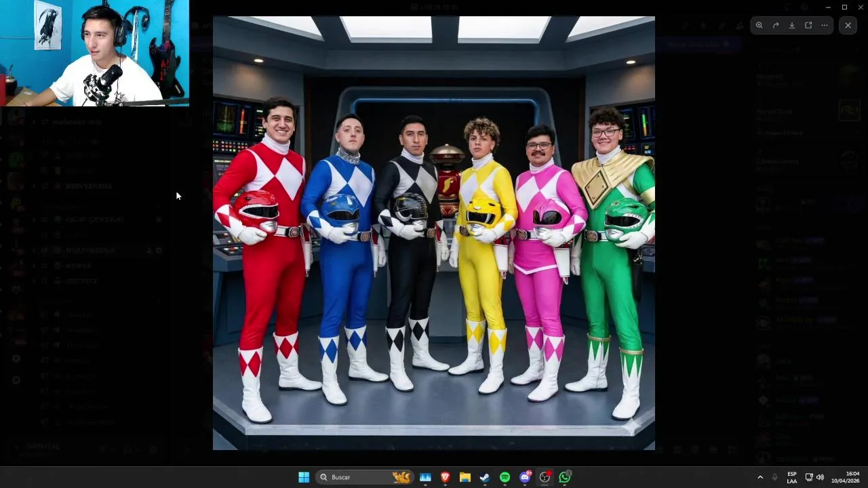
Task: Switch to Discord from the taskbar
Action: [x=525, y=477]
